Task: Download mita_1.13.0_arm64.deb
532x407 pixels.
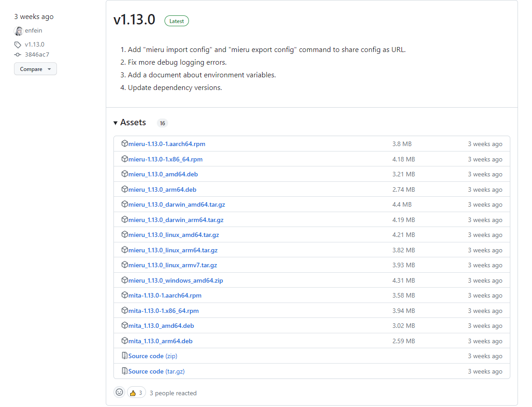Action: 160,341
